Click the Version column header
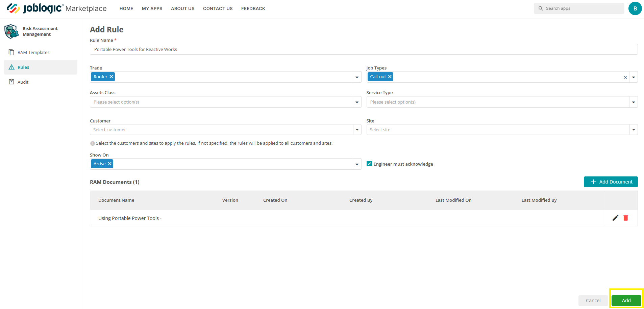This screenshot has height=309, width=644. click(230, 200)
